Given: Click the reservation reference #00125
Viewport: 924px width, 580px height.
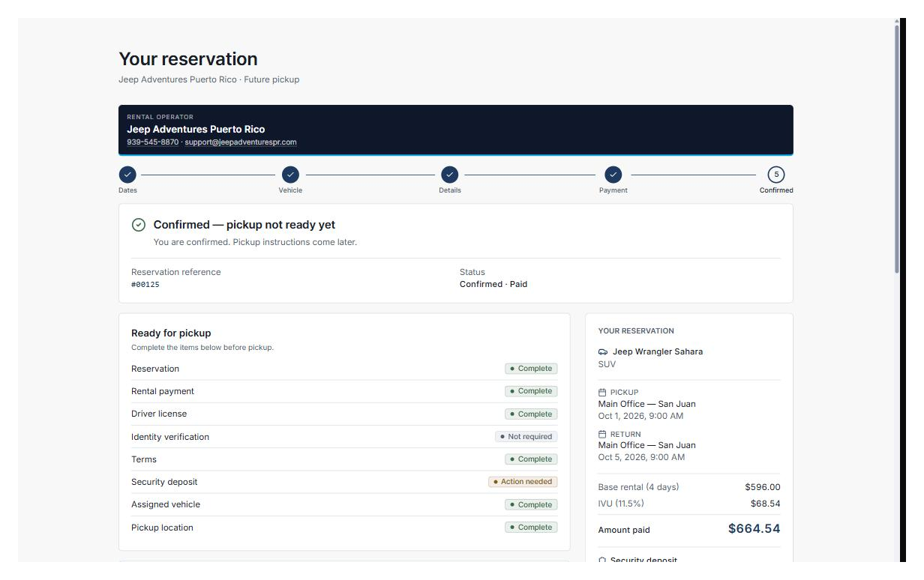Looking at the screenshot, I should [x=145, y=285].
